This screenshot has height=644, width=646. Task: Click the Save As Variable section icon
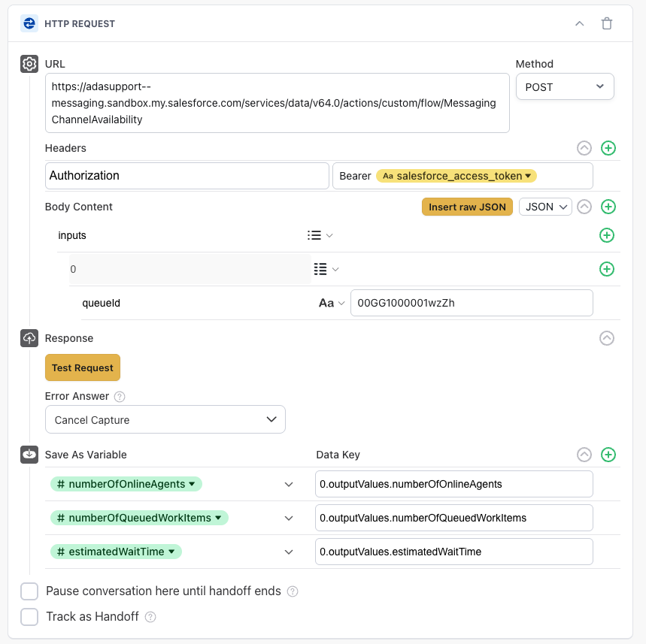point(29,455)
